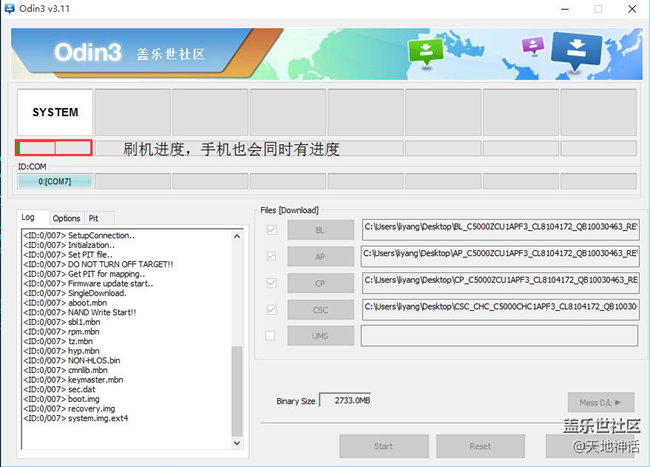
Task: Uncheck the AP file checkbox
Action: [270, 256]
